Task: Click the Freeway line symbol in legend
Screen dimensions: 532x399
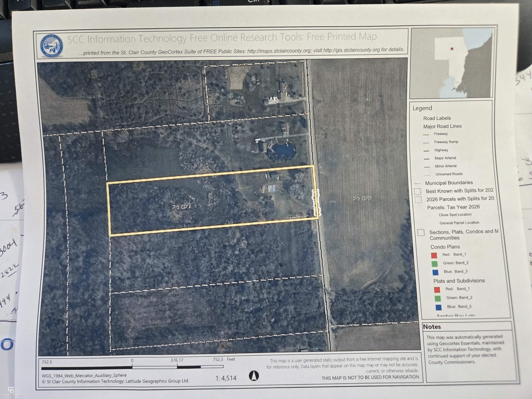Action: [426, 135]
